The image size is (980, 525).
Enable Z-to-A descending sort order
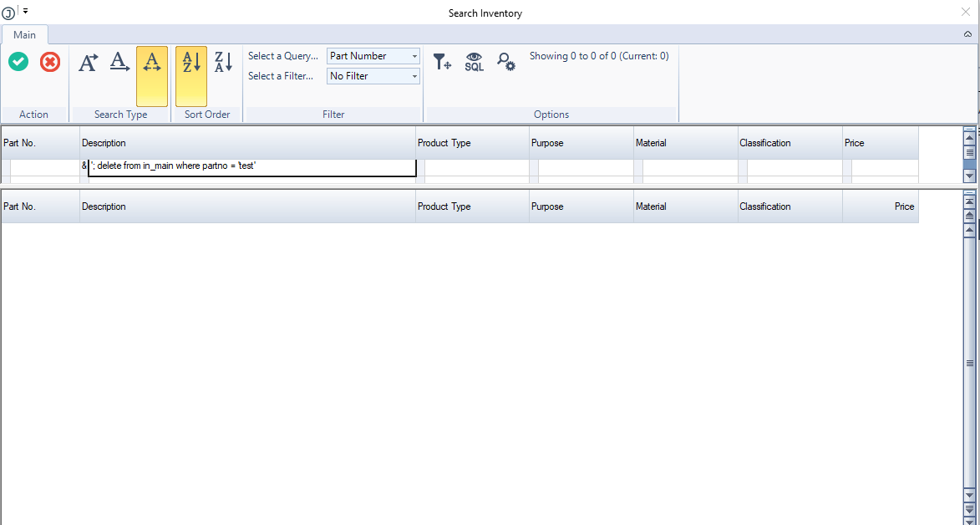tap(223, 62)
